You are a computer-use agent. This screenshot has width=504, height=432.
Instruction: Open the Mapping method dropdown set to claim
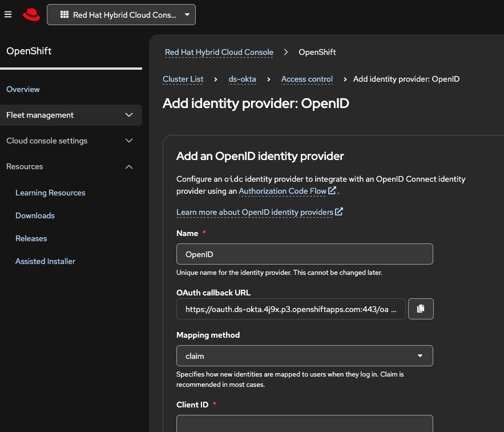[304, 355]
